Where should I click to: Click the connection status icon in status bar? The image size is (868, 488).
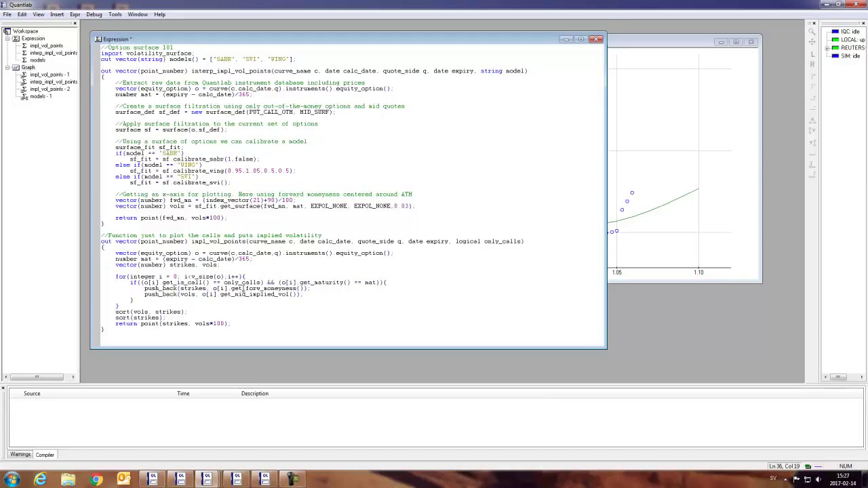click(807, 466)
